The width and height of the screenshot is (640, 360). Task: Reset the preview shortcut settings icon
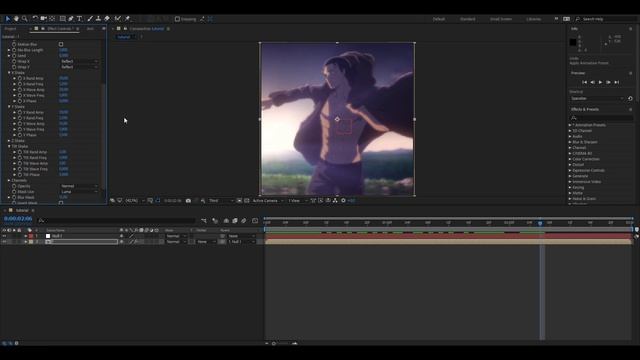(630, 98)
